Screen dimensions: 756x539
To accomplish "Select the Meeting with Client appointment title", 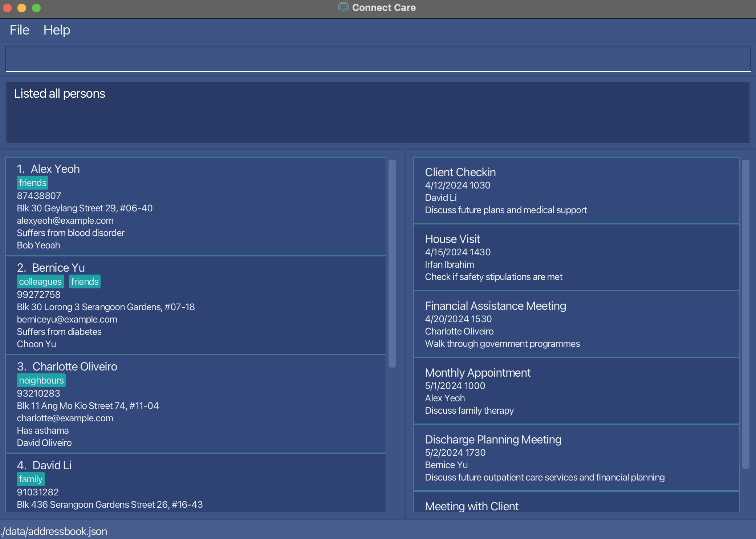I will (472, 506).
